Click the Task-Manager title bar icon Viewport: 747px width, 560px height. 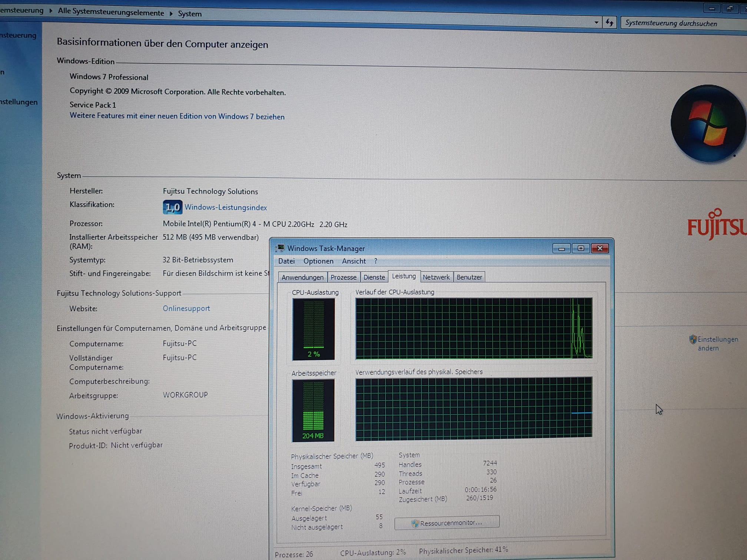(x=281, y=248)
